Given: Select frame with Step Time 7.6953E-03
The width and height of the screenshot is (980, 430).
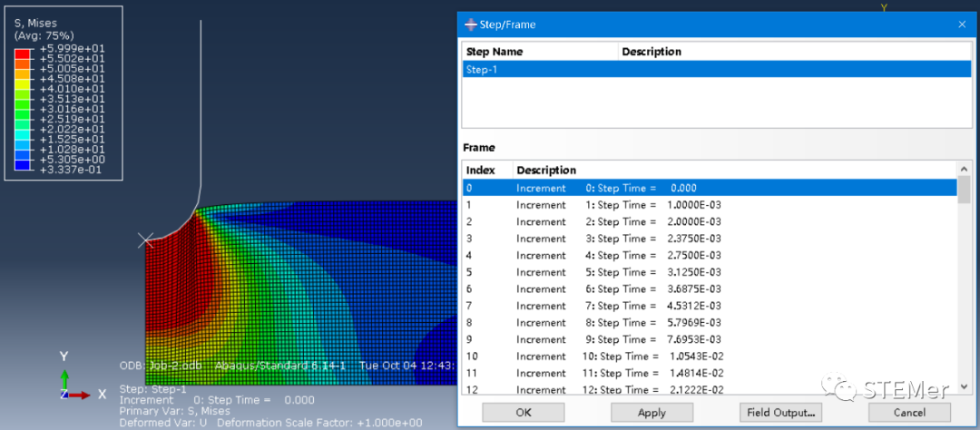Looking at the screenshot, I should pos(710,339).
